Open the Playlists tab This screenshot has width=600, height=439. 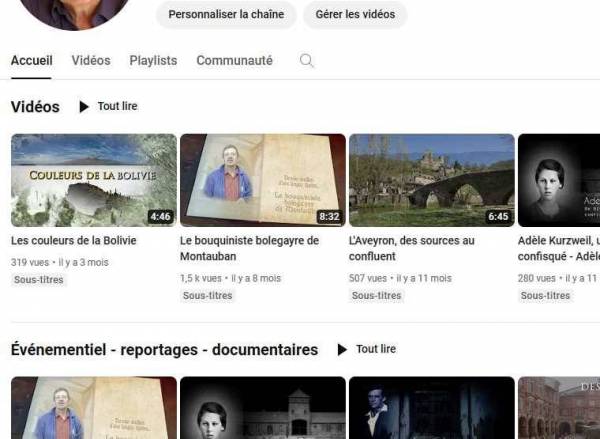(x=153, y=61)
